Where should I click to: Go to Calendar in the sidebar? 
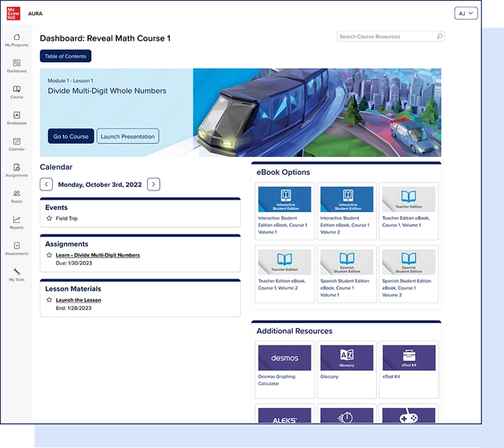pos(17,144)
